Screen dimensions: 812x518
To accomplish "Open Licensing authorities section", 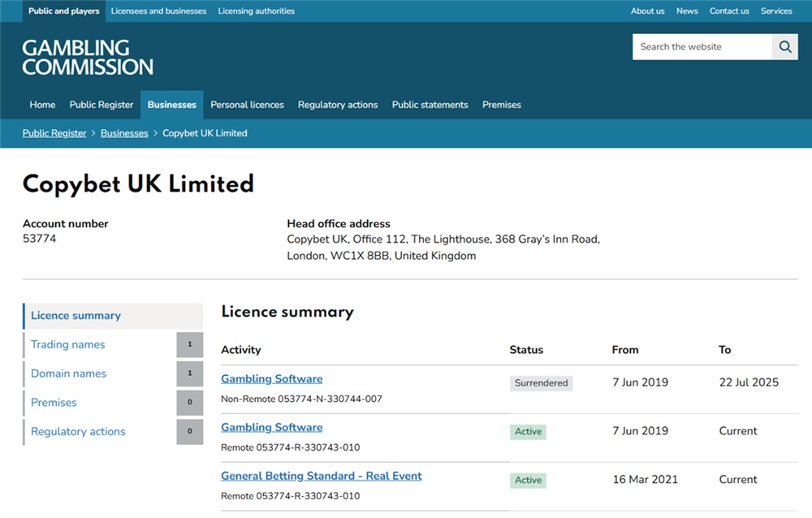I will point(257,11).
